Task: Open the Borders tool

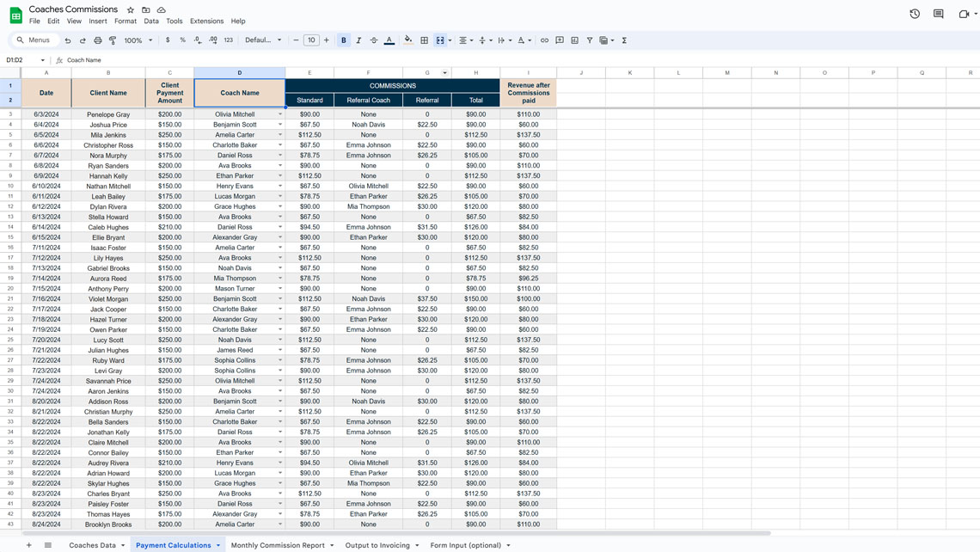Action: (425, 40)
